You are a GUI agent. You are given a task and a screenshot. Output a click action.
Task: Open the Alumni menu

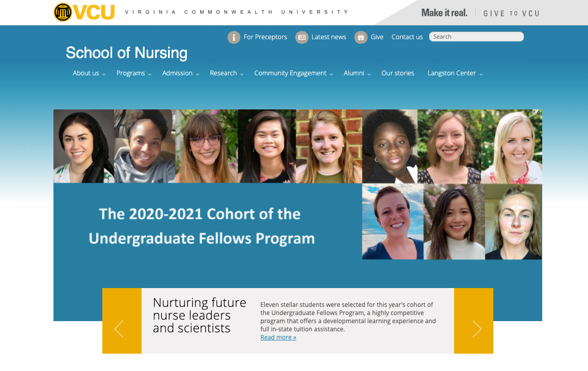tap(357, 73)
